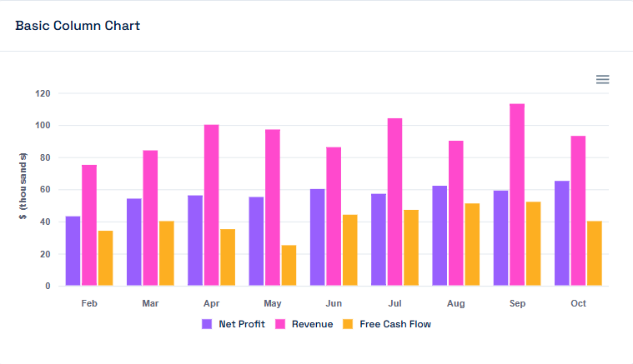Click the Jul Revenue bar

[x=394, y=202]
